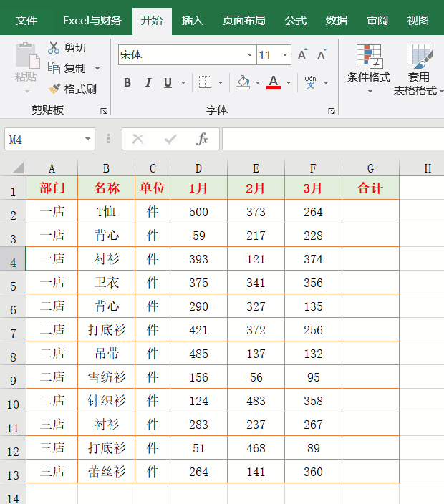444x504 pixels.
Task: Toggle italic formatting
Action: tap(148, 82)
